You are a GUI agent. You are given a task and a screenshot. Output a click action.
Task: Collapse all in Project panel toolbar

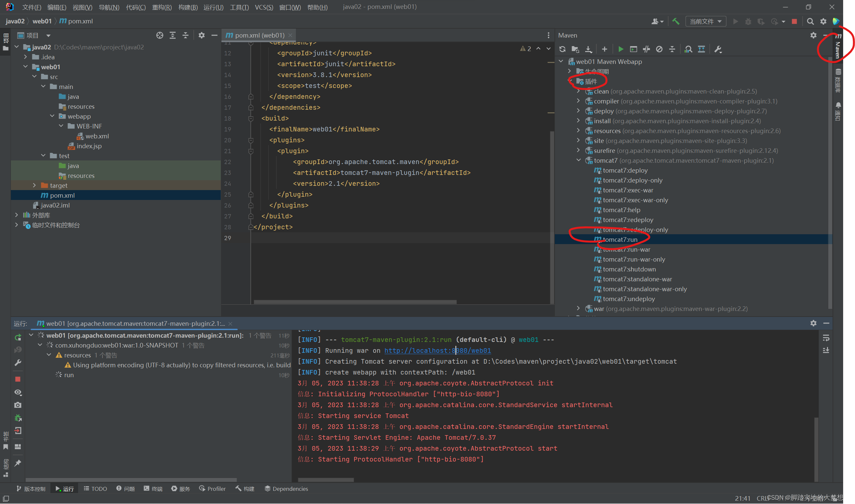[185, 35]
